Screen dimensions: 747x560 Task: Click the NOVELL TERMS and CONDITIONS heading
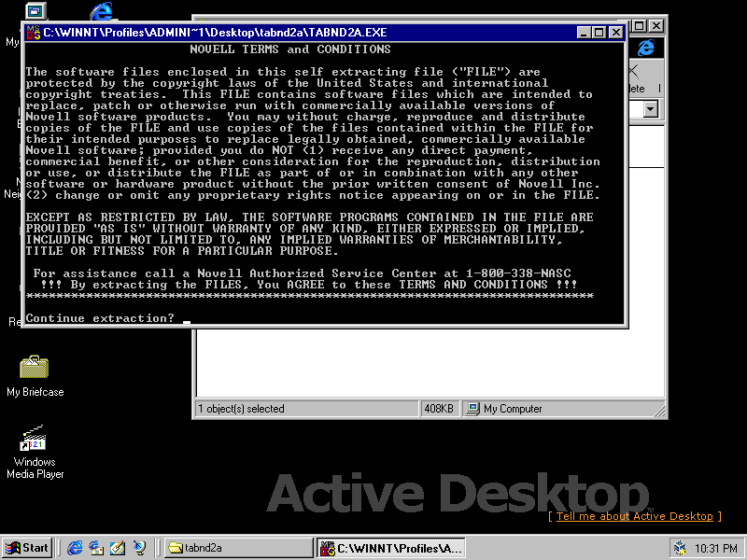click(x=290, y=49)
